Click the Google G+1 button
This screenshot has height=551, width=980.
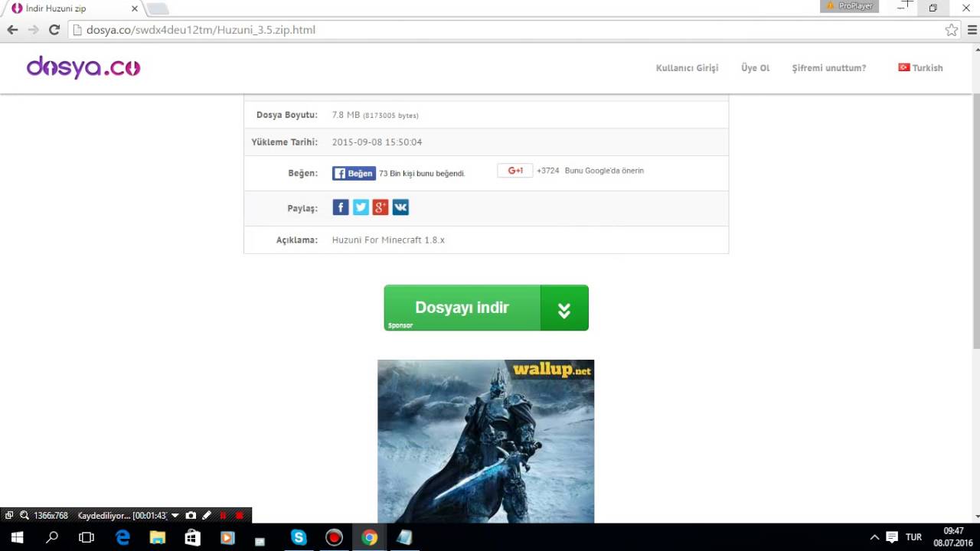click(515, 171)
